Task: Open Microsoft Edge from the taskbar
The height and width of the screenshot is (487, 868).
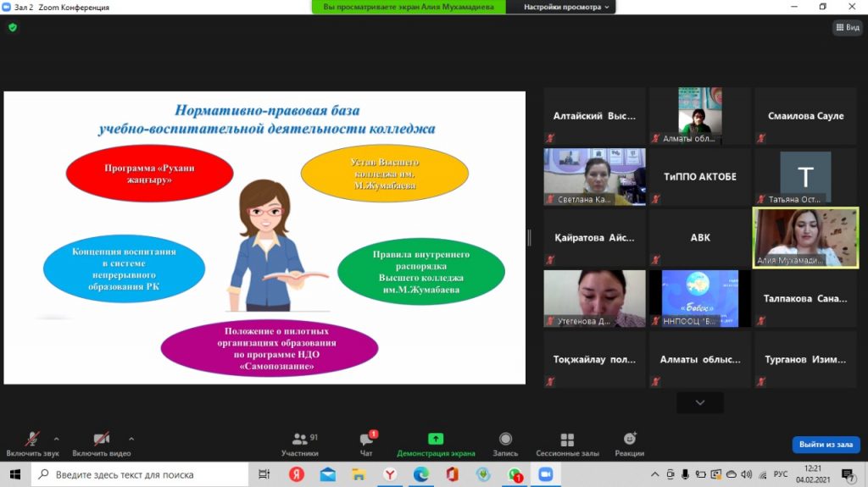Action: 420,475
